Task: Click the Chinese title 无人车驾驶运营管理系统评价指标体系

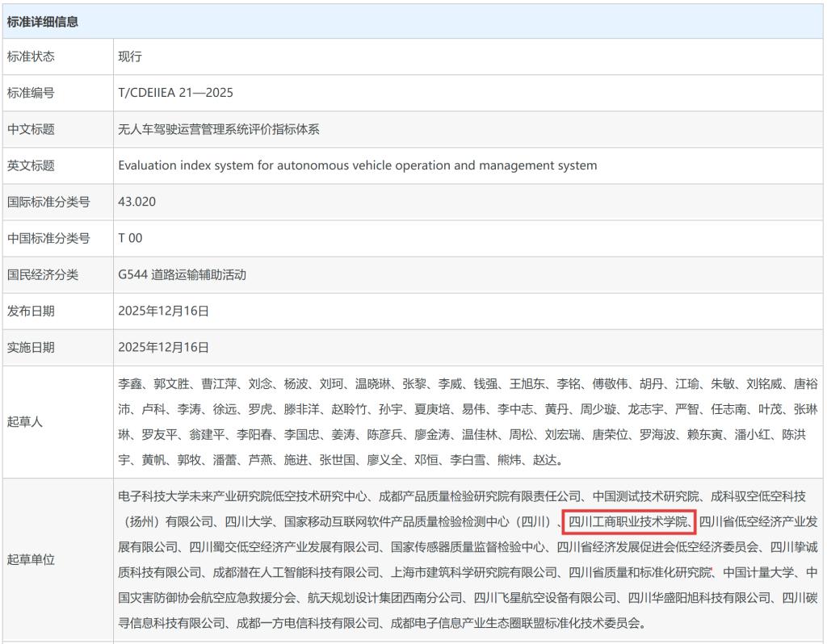Action: pyautogui.click(x=218, y=129)
